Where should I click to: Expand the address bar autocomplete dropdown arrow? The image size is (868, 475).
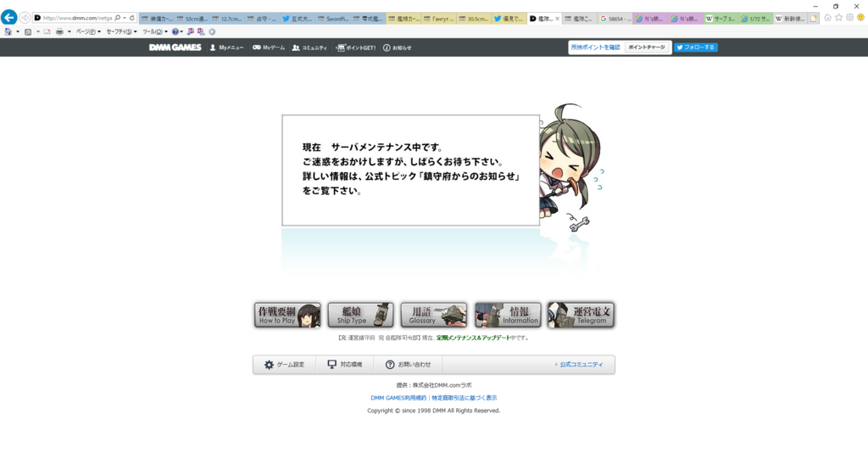(x=125, y=18)
